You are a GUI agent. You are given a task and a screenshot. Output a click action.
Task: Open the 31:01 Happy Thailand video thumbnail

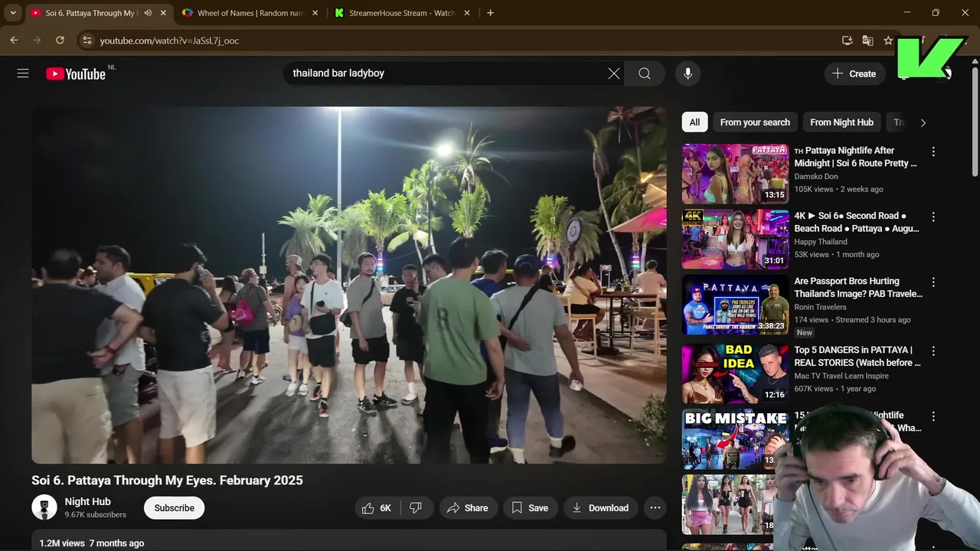(x=735, y=239)
